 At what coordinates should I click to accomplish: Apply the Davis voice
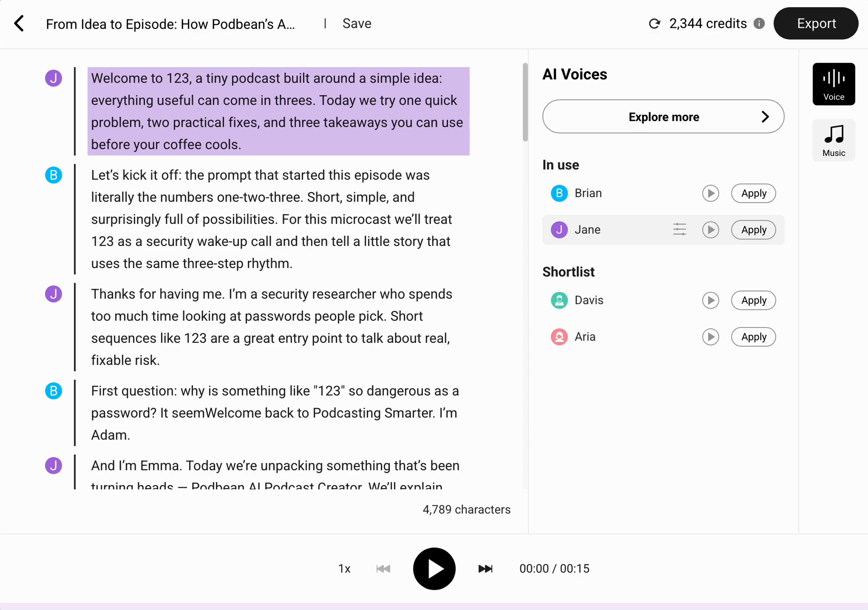click(753, 300)
